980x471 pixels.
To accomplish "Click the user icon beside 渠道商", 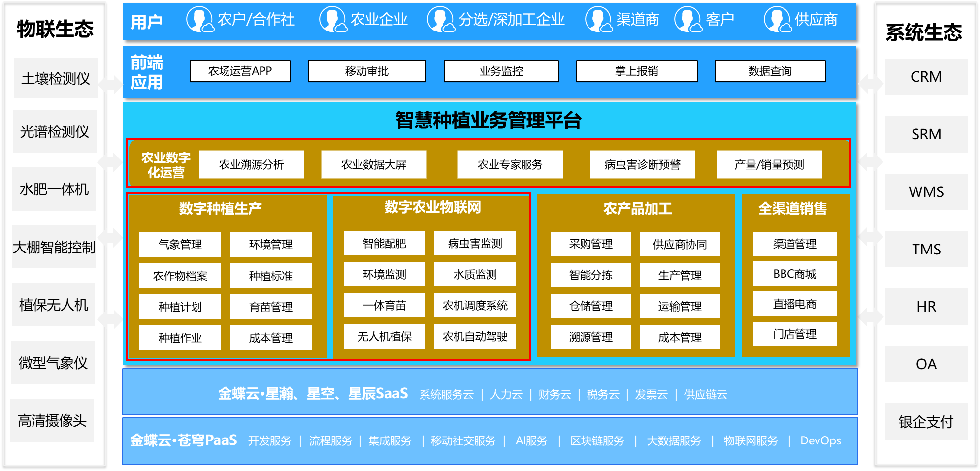I will tap(599, 20).
